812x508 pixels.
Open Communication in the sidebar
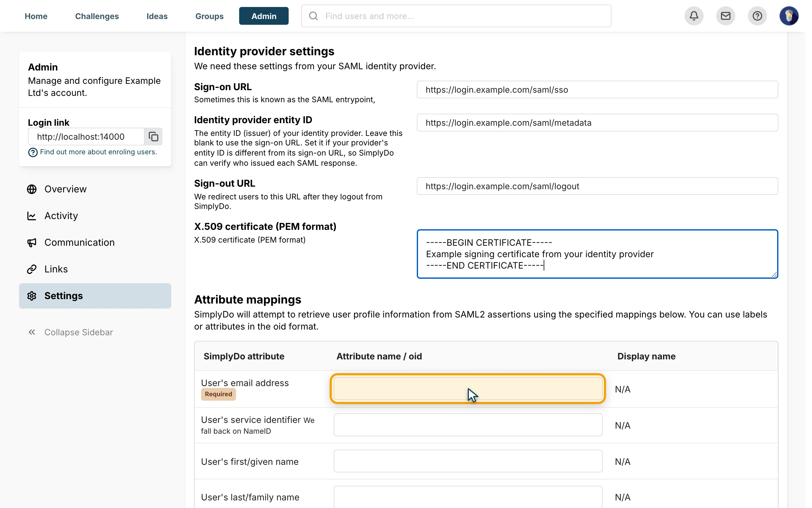point(95,243)
